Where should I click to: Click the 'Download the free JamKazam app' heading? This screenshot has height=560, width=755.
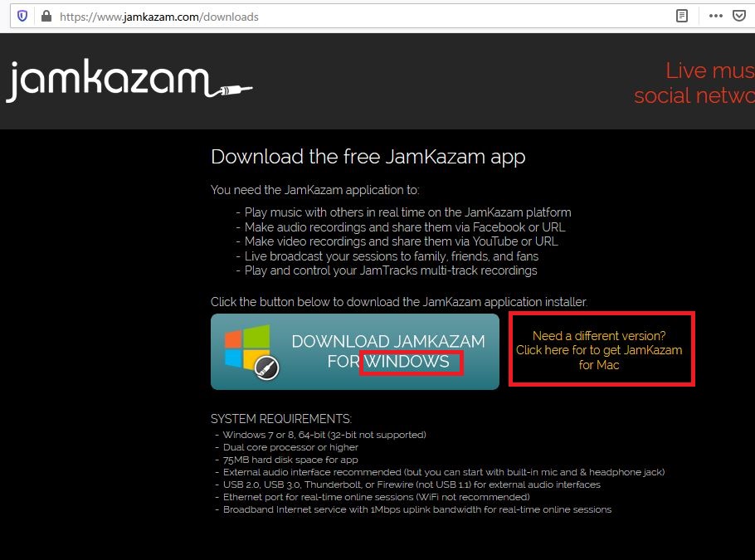pyautogui.click(x=368, y=157)
